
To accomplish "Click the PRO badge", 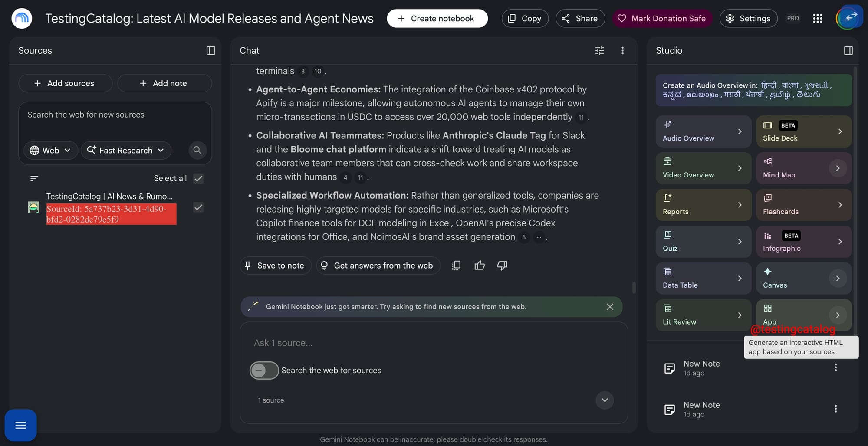I will tap(793, 18).
